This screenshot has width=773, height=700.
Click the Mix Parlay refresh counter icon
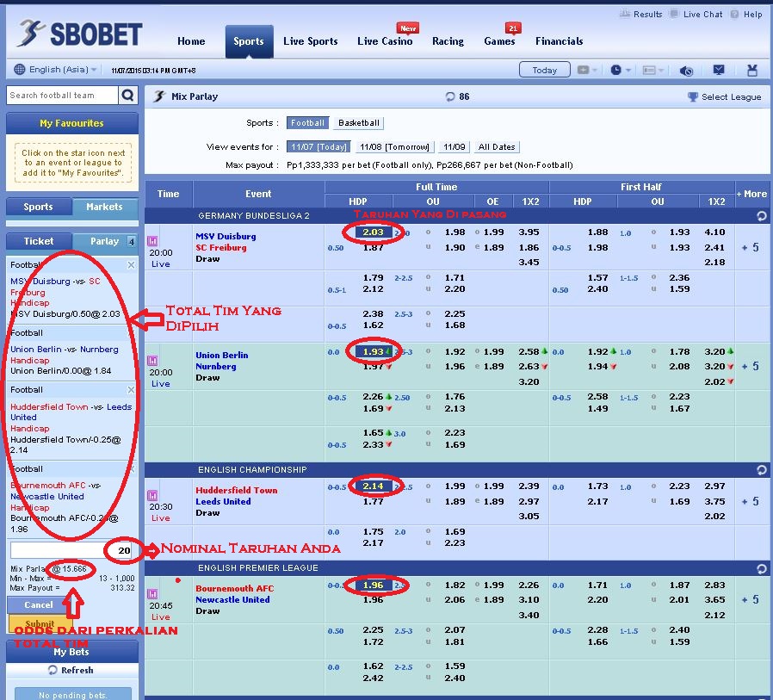pos(449,96)
